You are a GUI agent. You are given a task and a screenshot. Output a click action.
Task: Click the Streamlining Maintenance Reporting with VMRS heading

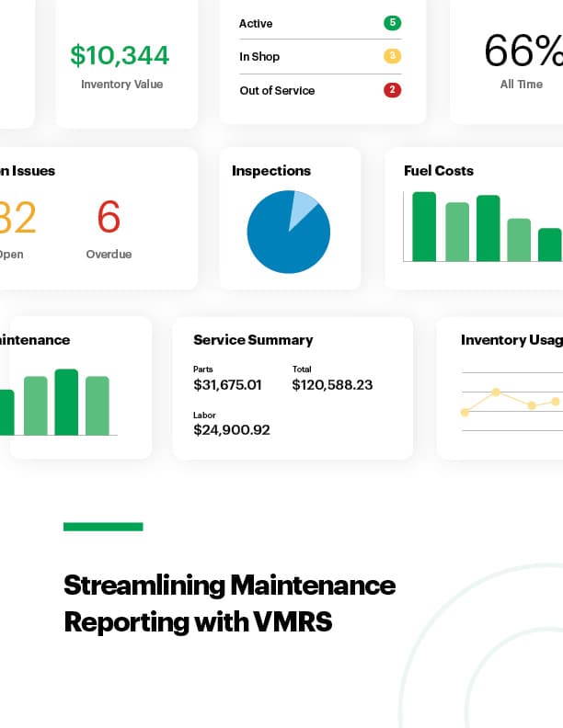point(229,604)
